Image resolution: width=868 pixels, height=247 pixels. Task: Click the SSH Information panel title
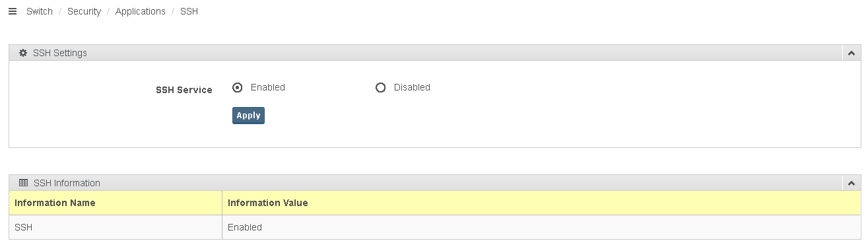pos(67,183)
